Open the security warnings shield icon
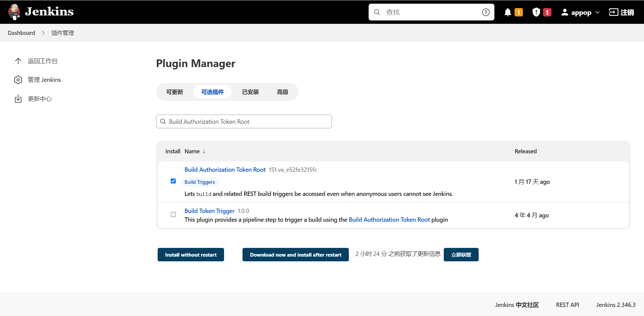Image resolution: width=644 pixels, height=316 pixels. click(x=536, y=12)
